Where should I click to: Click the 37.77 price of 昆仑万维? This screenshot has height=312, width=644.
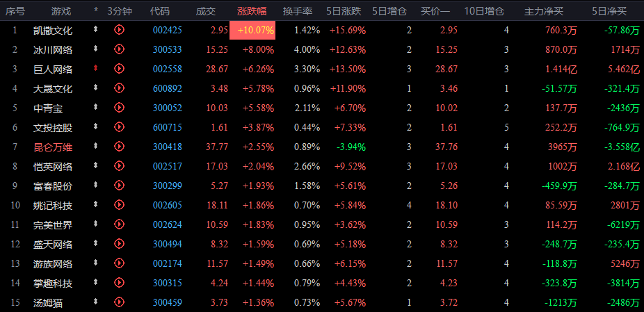click(x=217, y=147)
